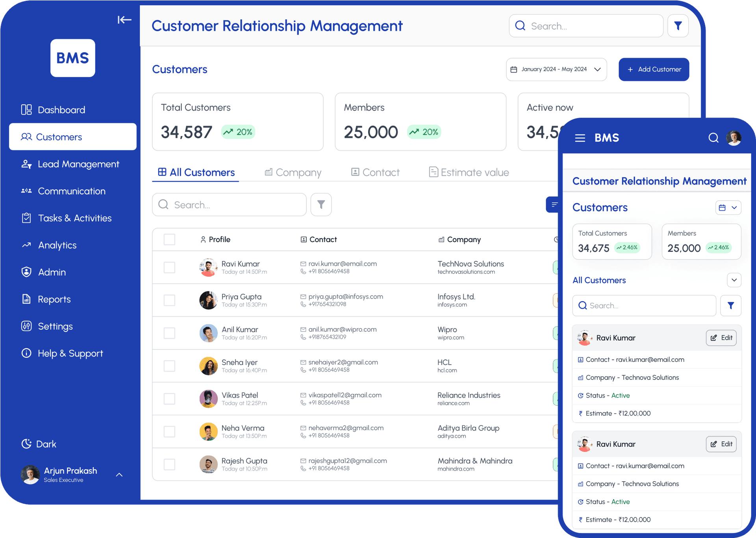Open the hamburger menu on mobile view

point(580,138)
